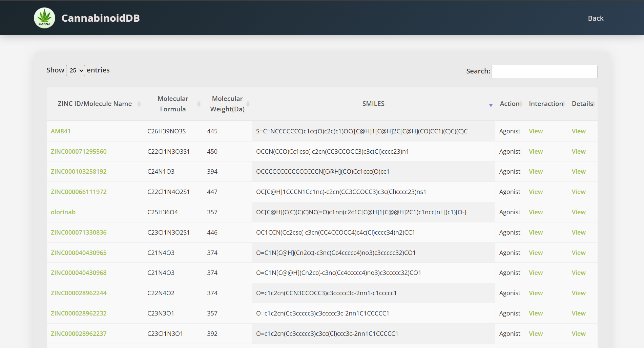
Task: Click inside the Search input field
Action: pyautogui.click(x=544, y=71)
